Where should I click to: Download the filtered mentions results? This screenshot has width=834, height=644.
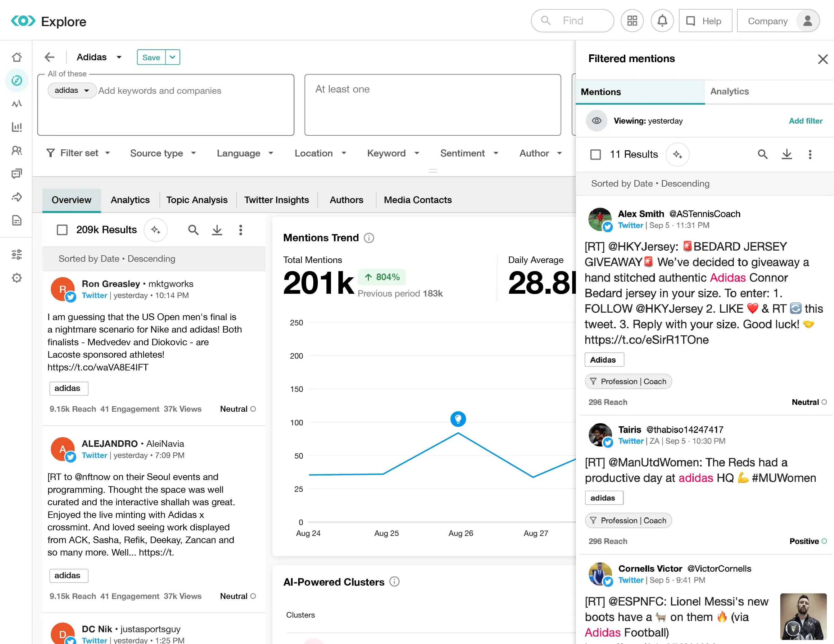(786, 154)
